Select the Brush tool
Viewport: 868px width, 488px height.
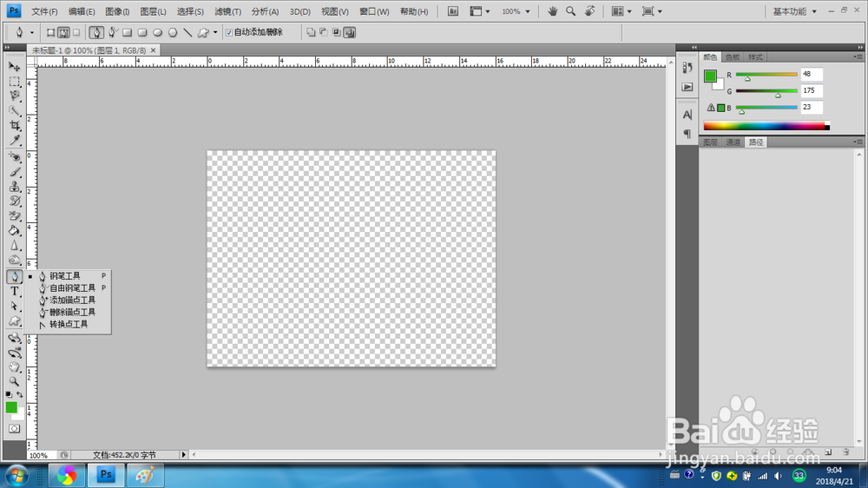click(x=15, y=172)
